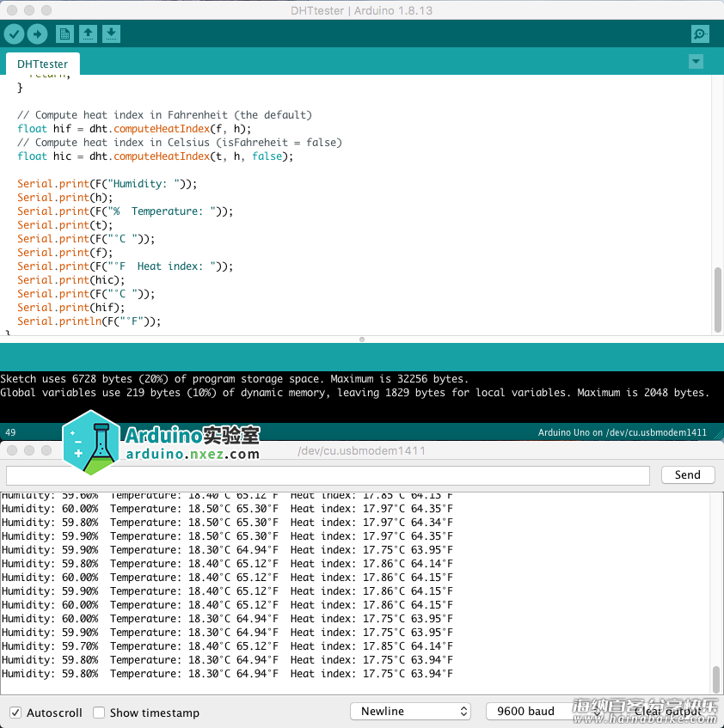The image size is (724, 728).
Task: Click the line 'Serial.print(h);'
Action: pos(65,198)
